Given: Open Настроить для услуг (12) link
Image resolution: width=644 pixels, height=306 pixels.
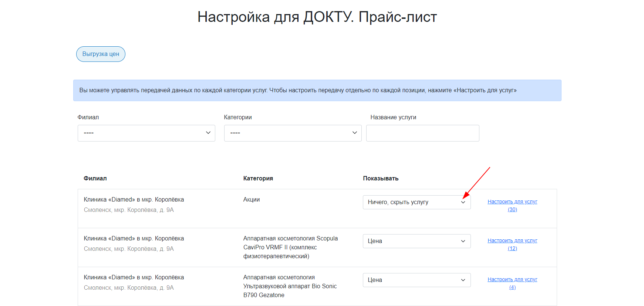Looking at the screenshot, I should click(x=512, y=245).
